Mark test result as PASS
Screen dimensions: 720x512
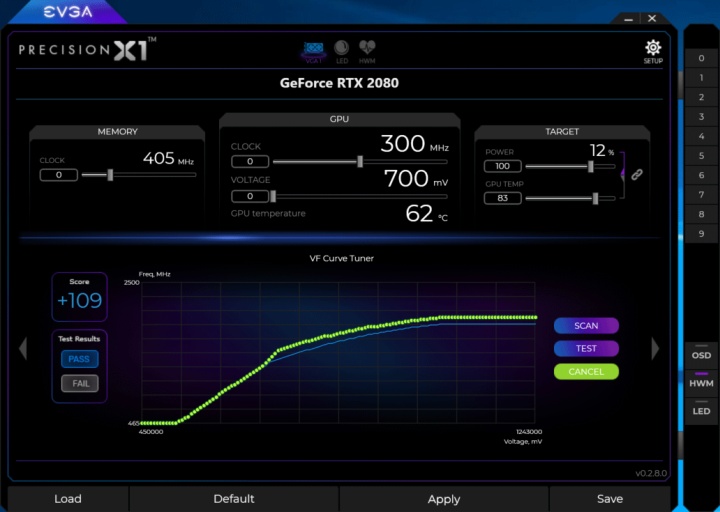coord(79,359)
